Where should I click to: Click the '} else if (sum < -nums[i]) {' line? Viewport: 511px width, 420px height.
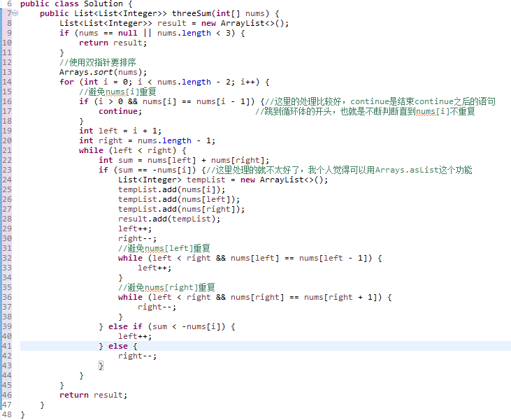[x=166, y=326]
